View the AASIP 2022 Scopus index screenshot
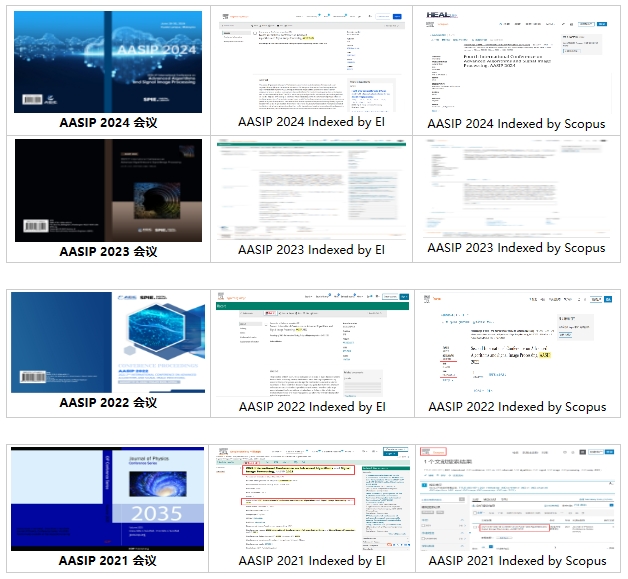This screenshot has width=628, height=579. tap(516, 342)
